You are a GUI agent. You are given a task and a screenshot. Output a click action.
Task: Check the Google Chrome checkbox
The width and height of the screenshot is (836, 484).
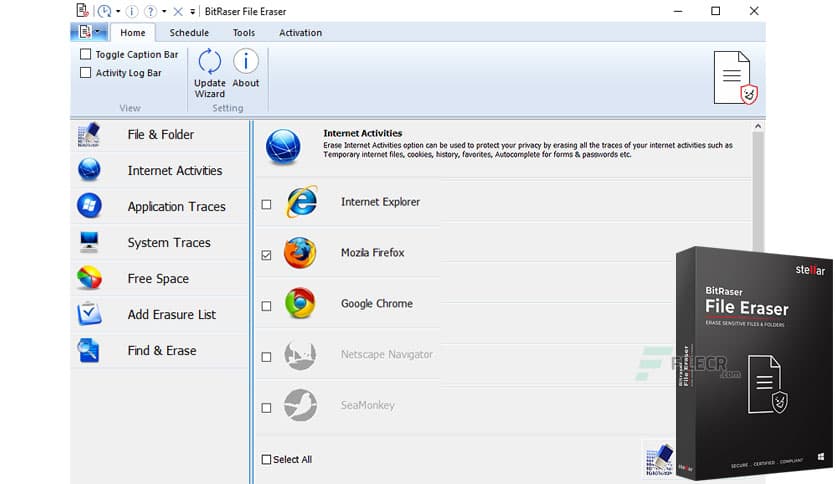[267, 306]
